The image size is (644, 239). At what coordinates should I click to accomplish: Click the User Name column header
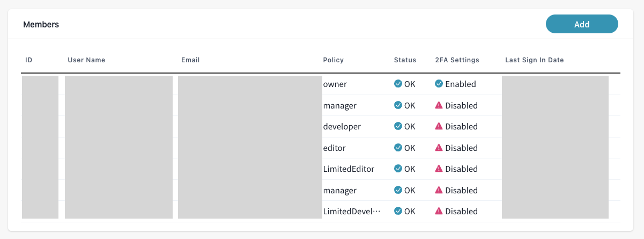click(86, 60)
